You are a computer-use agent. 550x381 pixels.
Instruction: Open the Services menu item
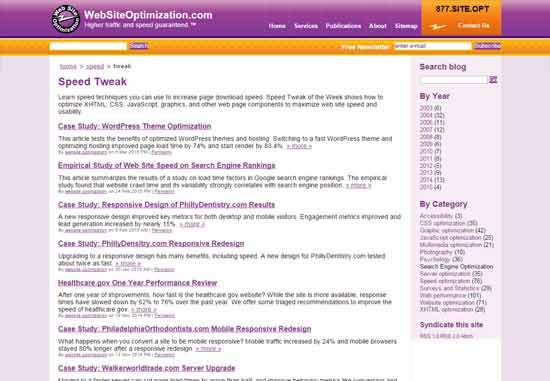[306, 26]
